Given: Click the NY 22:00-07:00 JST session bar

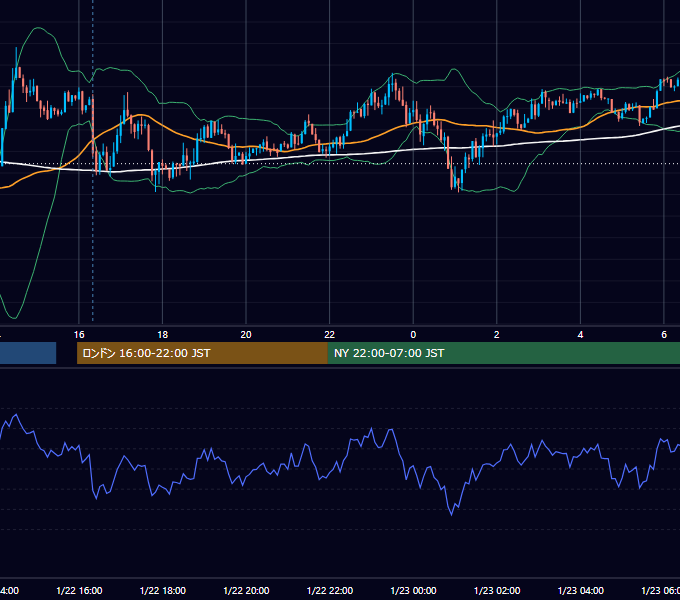Looking at the screenshot, I should point(503,353).
